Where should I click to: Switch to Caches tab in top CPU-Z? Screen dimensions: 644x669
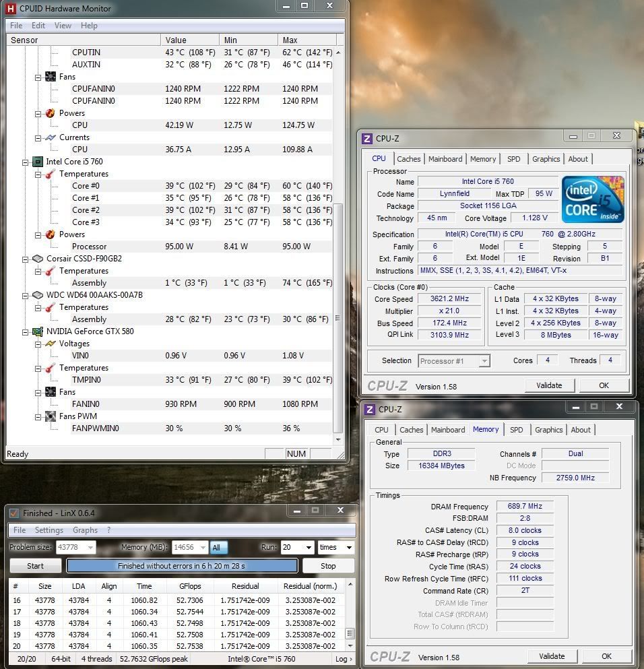tap(409, 159)
